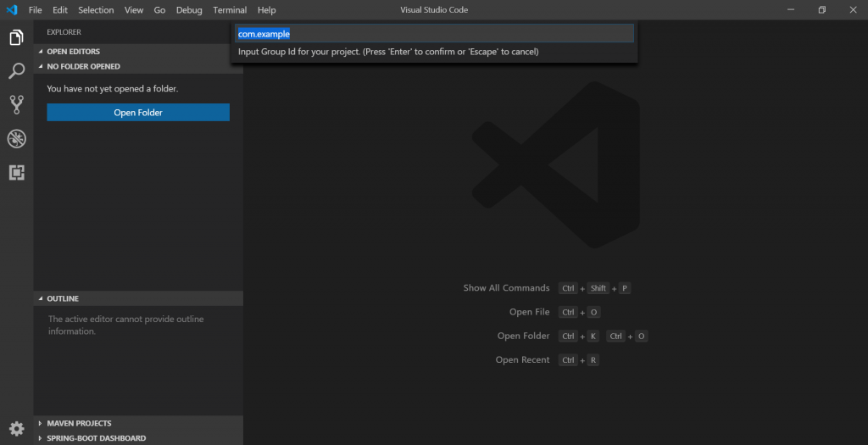This screenshot has width=868, height=445.
Task: Open the Terminal menu
Action: pos(230,10)
